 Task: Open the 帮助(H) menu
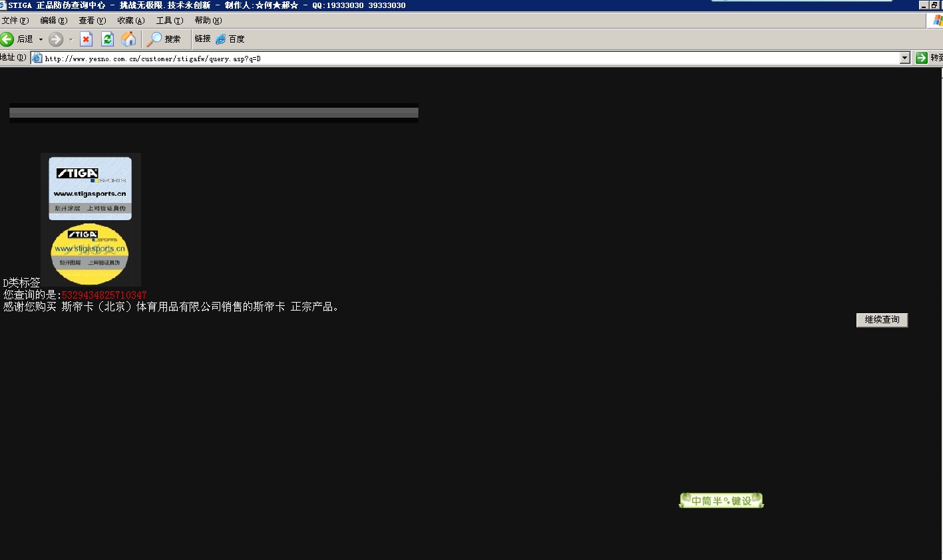click(x=208, y=21)
